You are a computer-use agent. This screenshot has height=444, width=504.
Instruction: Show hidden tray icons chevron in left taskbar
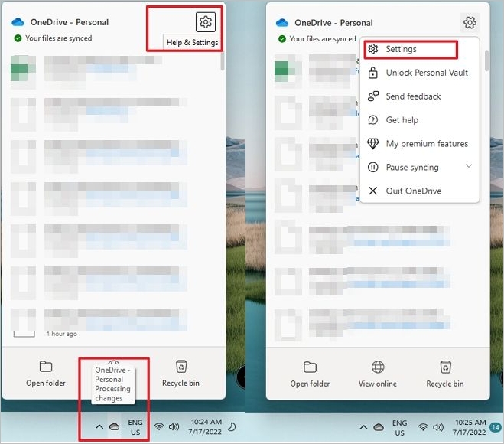pyautogui.click(x=99, y=426)
